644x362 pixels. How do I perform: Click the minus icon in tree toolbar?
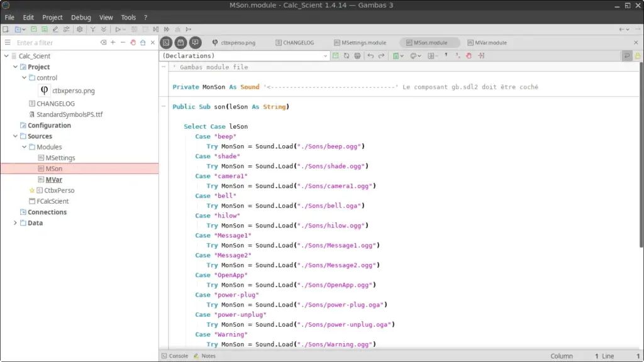click(x=123, y=42)
